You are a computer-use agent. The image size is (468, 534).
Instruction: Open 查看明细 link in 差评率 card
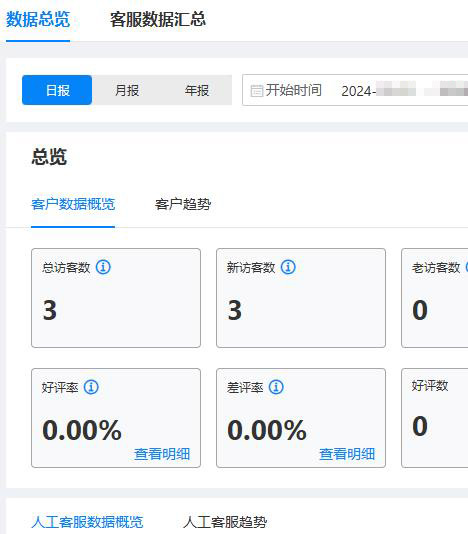[x=347, y=454]
